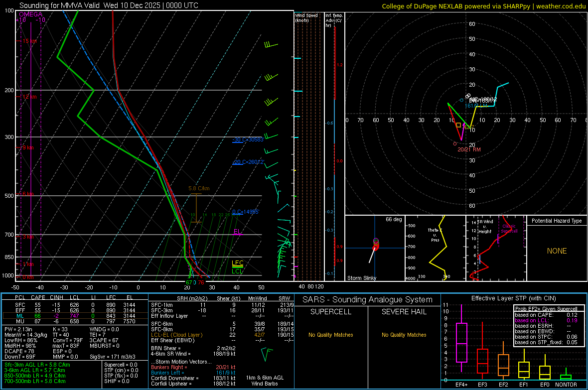Click the Classic Supercell label
The width and height of the screenshot is (588, 390).
509,229
